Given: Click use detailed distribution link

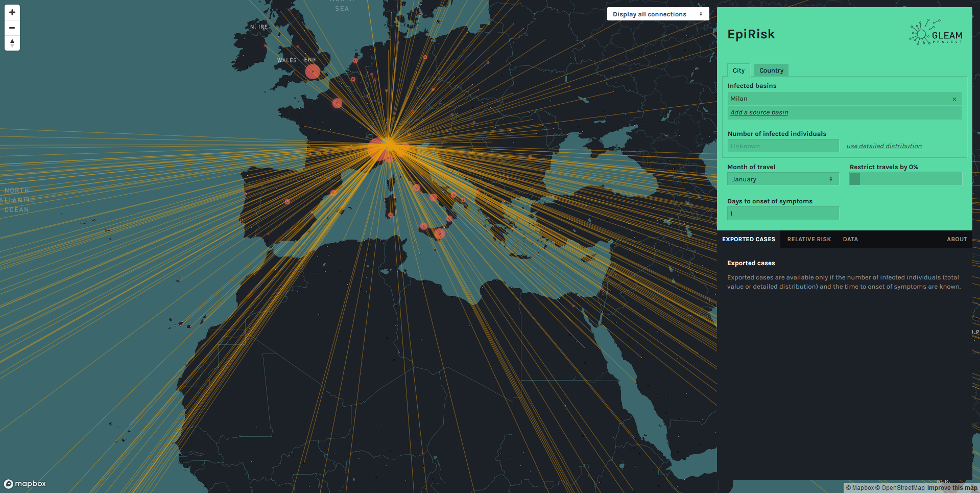Looking at the screenshot, I should (884, 146).
